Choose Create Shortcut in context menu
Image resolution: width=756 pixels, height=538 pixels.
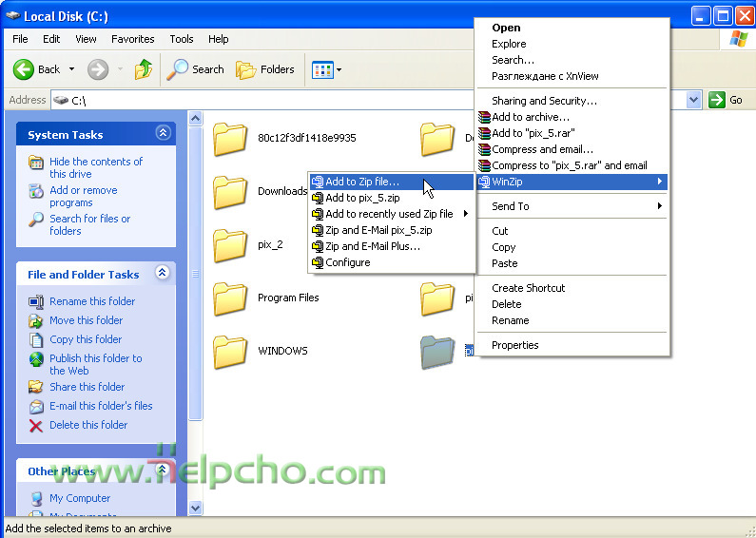(572, 288)
